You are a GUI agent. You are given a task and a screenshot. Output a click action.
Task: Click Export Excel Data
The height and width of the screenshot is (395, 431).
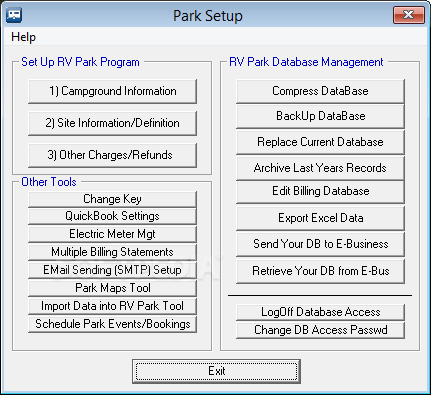click(x=320, y=218)
